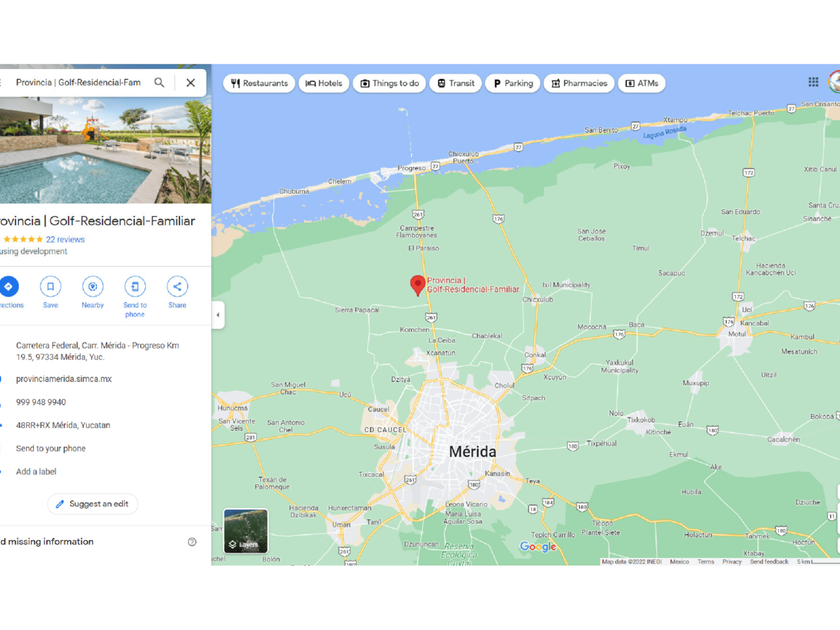The image size is (840, 630).
Task: Click the property pool photo
Action: click(105, 150)
